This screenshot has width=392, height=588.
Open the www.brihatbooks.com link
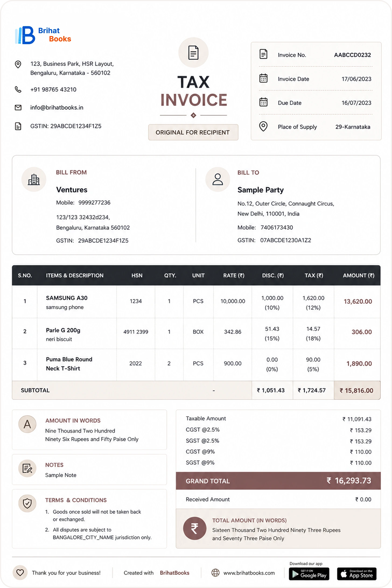pos(249,573)
